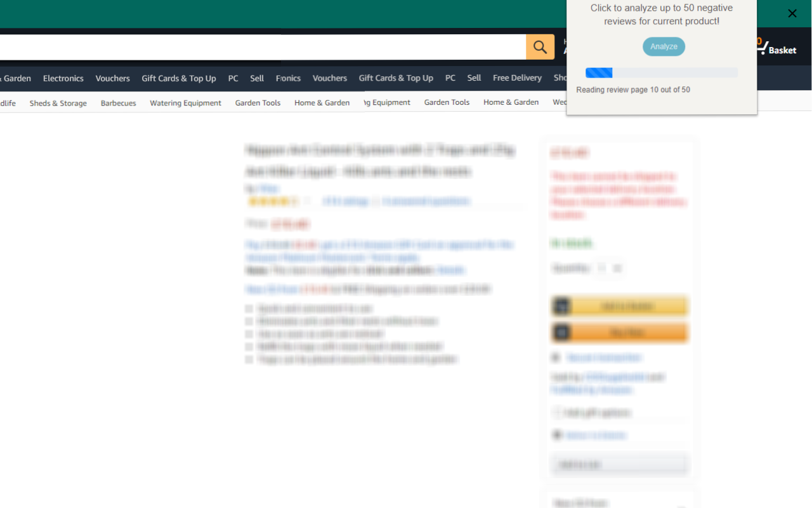Screen dimensions: 812x508
Task: Open the Quantity dropdown
Action: [x=609, y=268]
